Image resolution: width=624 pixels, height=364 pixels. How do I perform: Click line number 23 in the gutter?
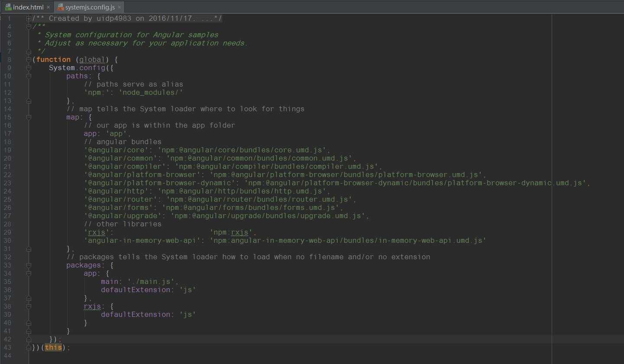pos(7,183)
